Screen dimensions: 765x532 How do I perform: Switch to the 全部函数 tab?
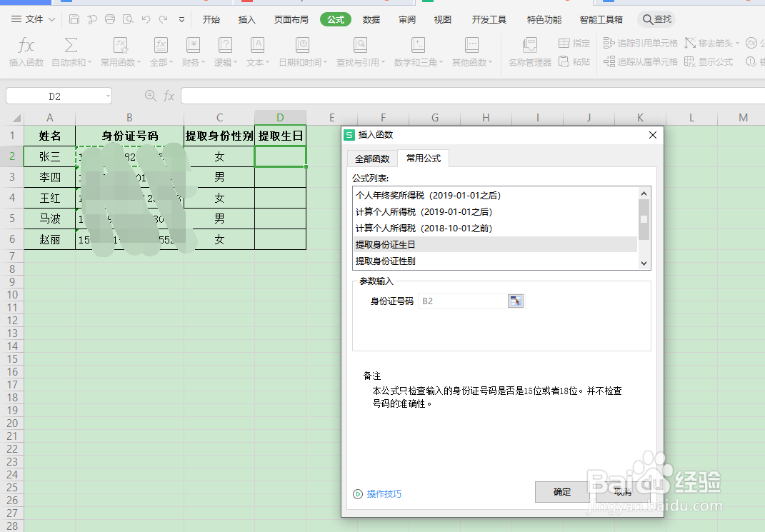click(x=371, y=160)
